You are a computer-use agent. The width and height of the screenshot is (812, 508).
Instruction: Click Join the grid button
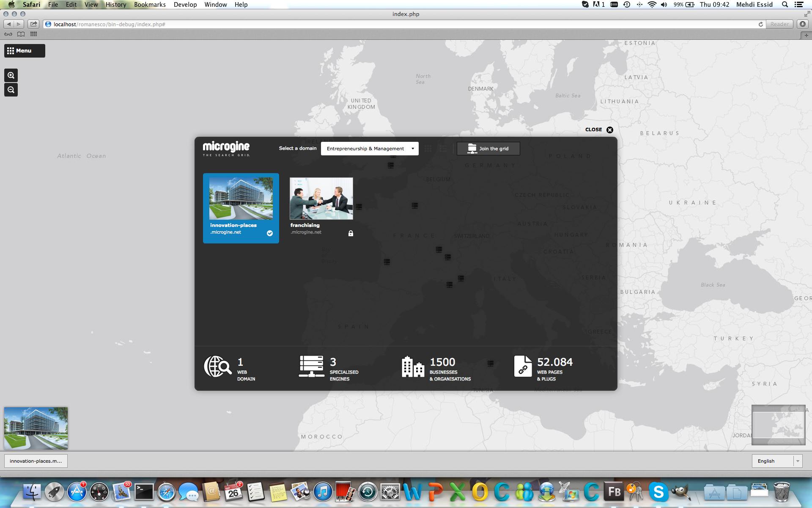pos(488,149)
